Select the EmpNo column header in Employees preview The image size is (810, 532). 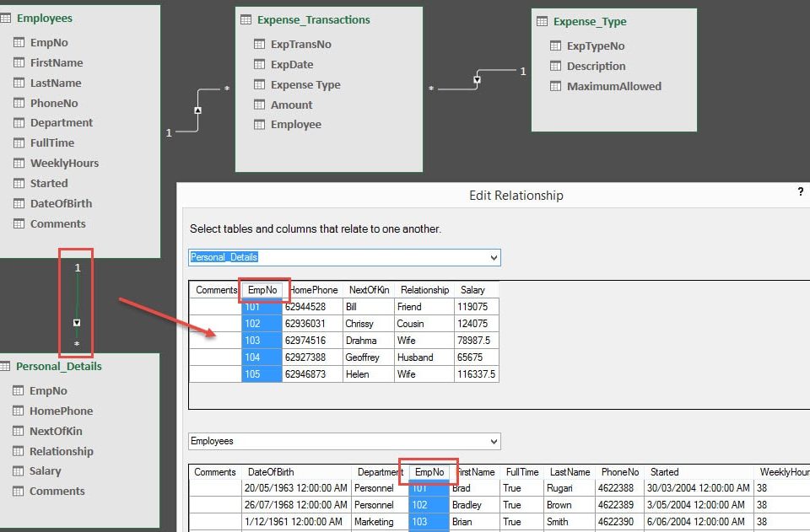pyautogui.click(x=429, y=471)
